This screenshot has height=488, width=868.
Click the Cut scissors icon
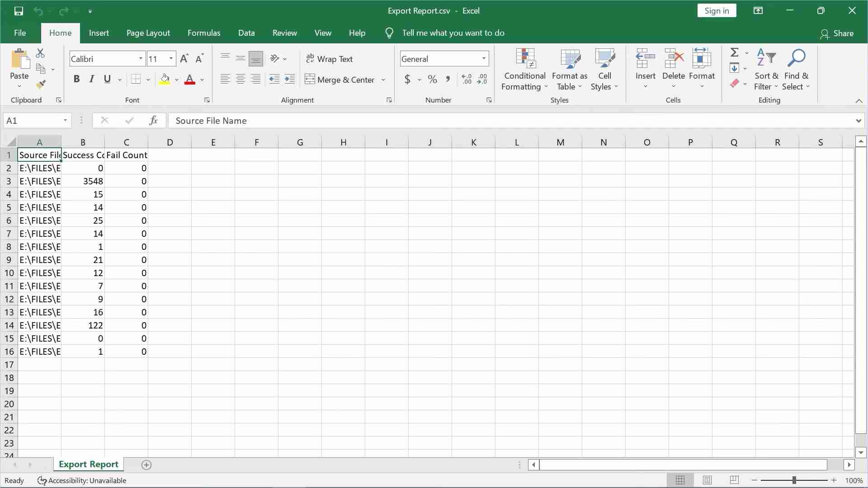(40, 53)
